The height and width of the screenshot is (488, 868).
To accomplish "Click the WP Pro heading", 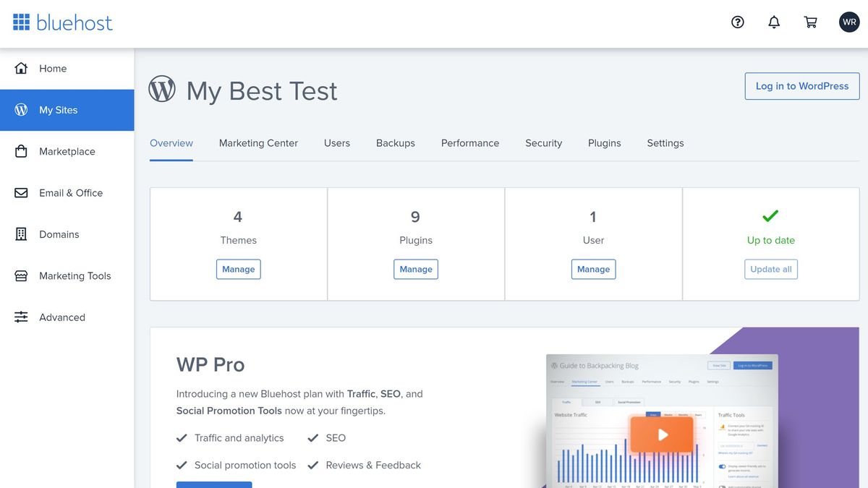I will (x=210, y=364).
